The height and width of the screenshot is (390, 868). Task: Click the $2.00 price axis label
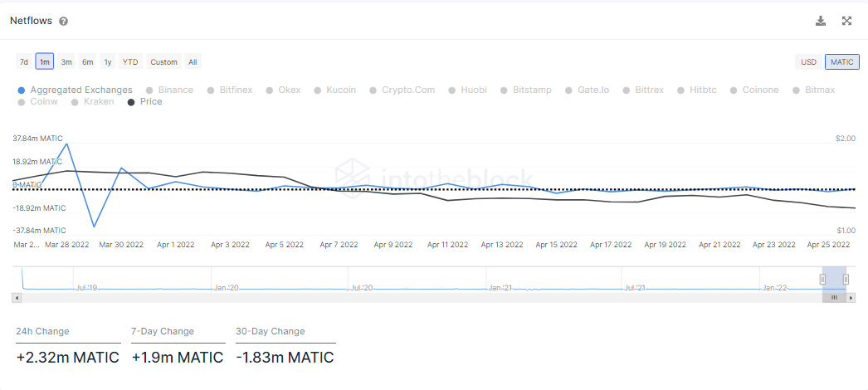click(846, 139)
